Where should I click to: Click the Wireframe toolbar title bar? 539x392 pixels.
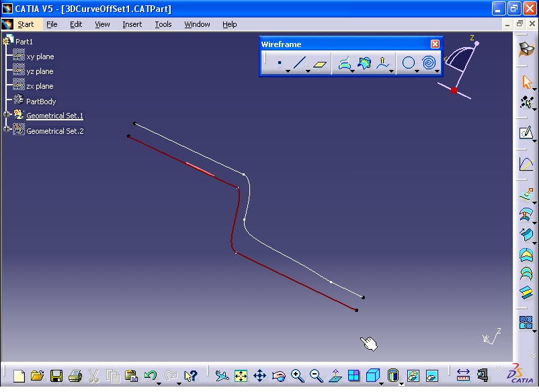345,44
